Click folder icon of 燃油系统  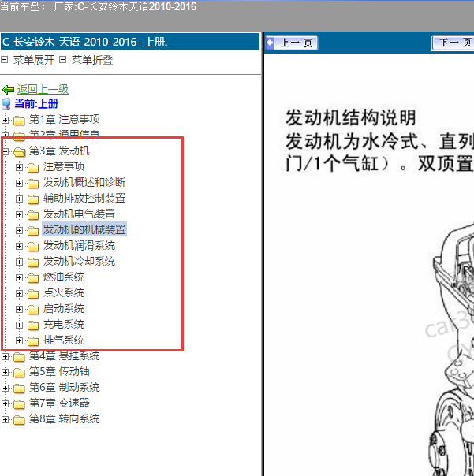click(33, 278)
